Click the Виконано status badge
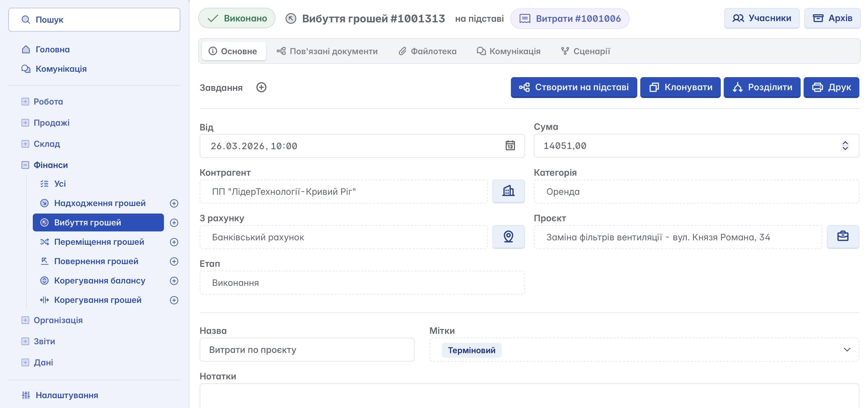Viewport: 868px width, 408px height. coord(237,18)
